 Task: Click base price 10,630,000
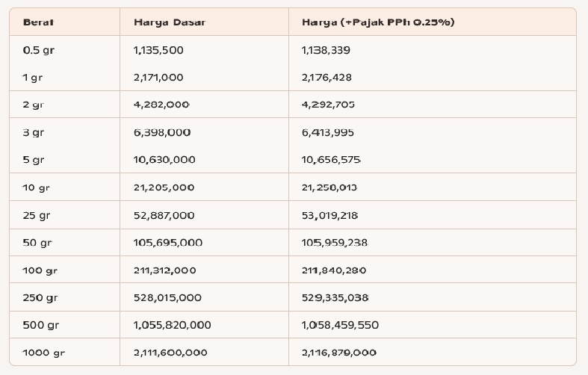click(164, 160)
